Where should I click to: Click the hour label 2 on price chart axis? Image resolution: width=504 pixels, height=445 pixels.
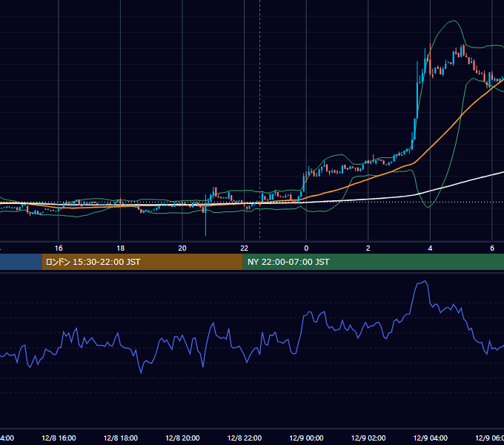click(x=368, y=248)
